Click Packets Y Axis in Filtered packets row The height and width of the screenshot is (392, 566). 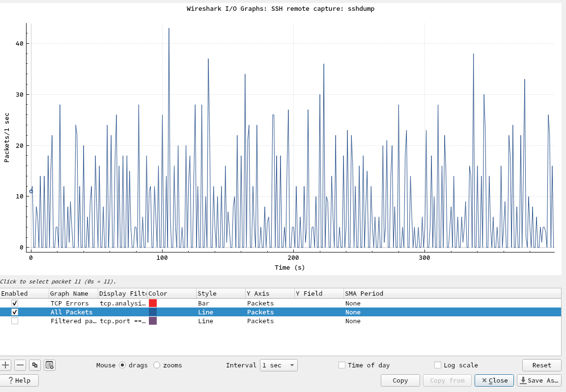[x=260, y=321]
